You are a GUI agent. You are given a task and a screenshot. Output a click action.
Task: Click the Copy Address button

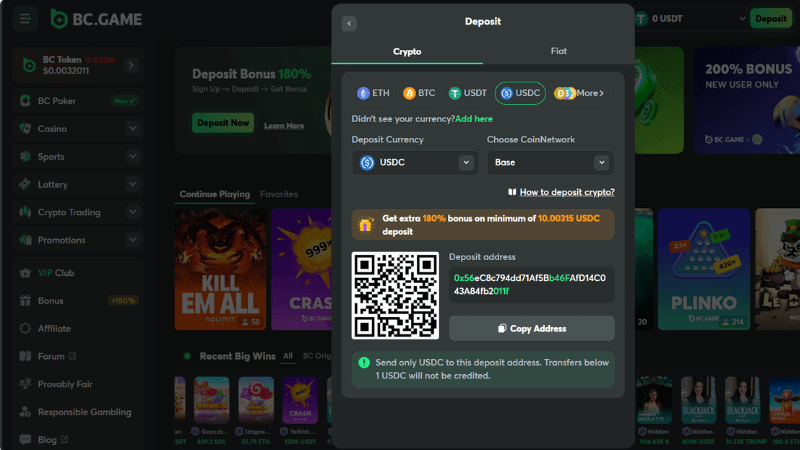532,329
